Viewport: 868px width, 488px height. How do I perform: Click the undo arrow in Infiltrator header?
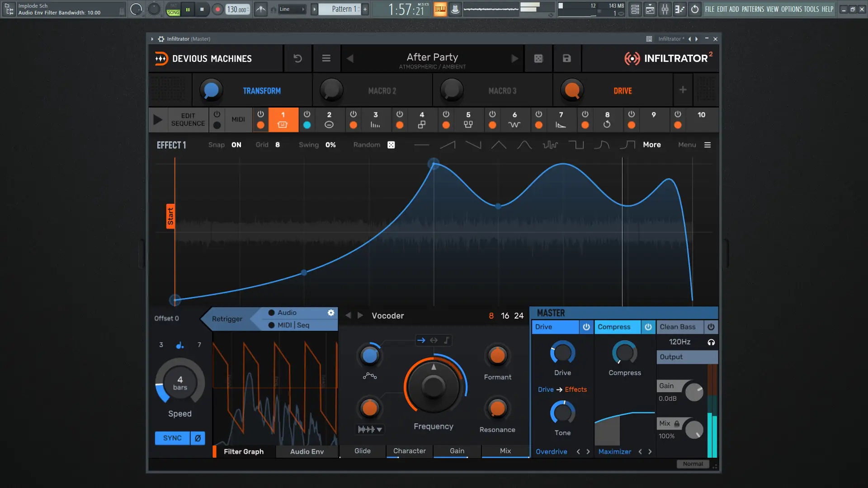297,58
